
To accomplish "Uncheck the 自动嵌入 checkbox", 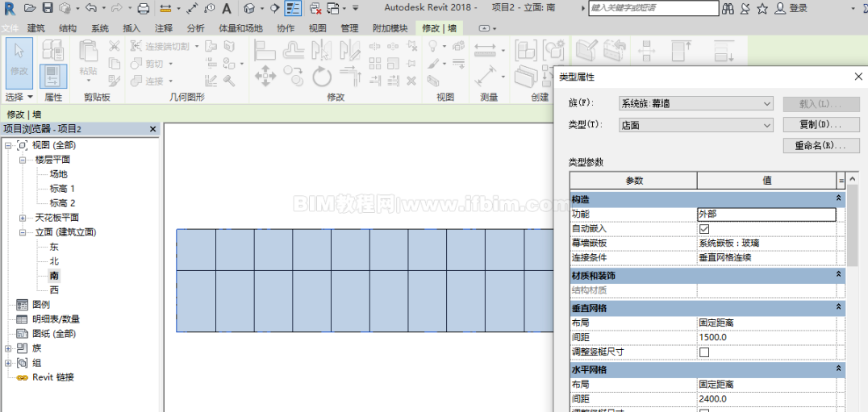I will [x=705, y=228].
